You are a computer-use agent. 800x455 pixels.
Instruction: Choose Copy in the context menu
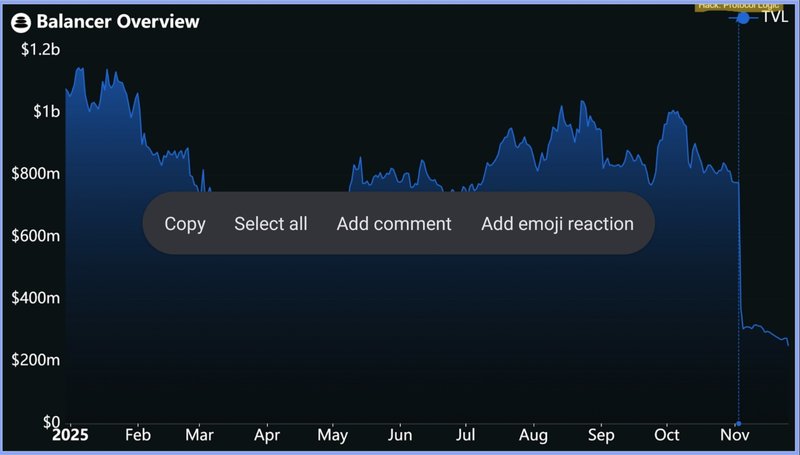185,224
